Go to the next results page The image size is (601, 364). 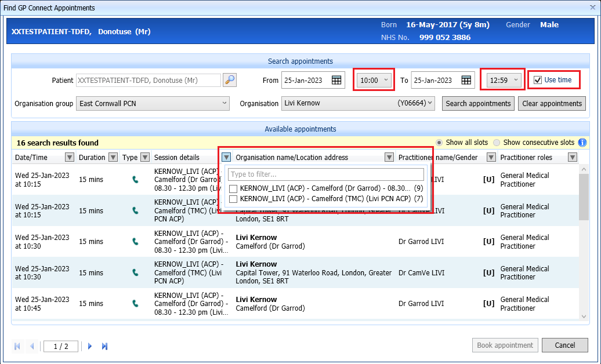coord(90,347)
